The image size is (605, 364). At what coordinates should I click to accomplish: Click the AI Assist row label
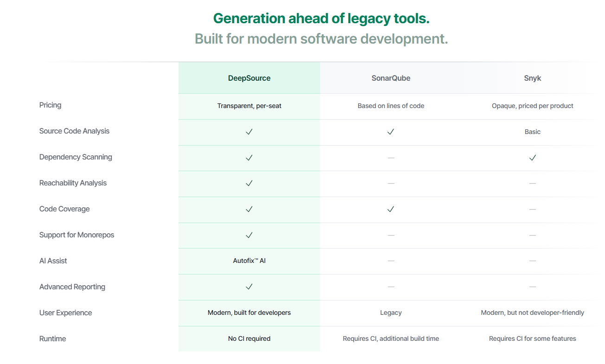pos(53,261)
